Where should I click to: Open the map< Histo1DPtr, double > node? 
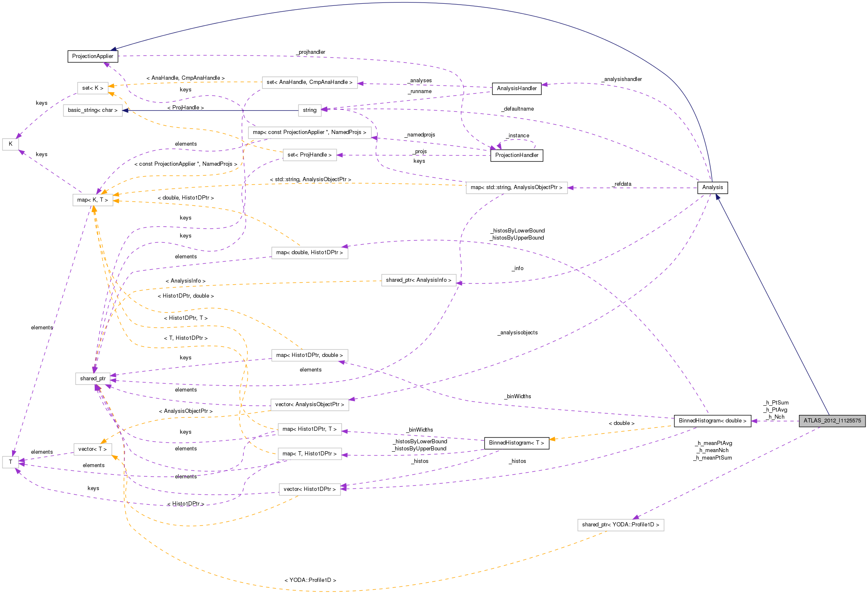(x=310, y=355)
